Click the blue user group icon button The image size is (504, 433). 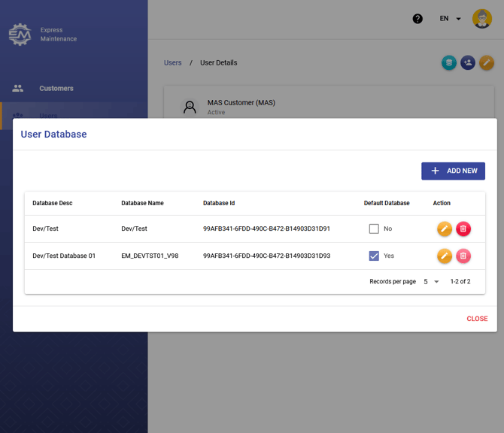coord(468,63)
